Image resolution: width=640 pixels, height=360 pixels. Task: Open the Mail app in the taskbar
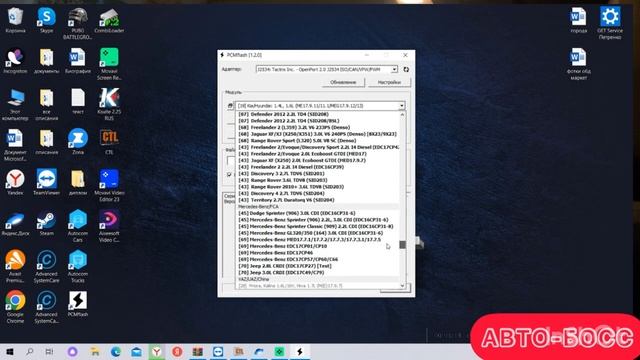point(136,351)
